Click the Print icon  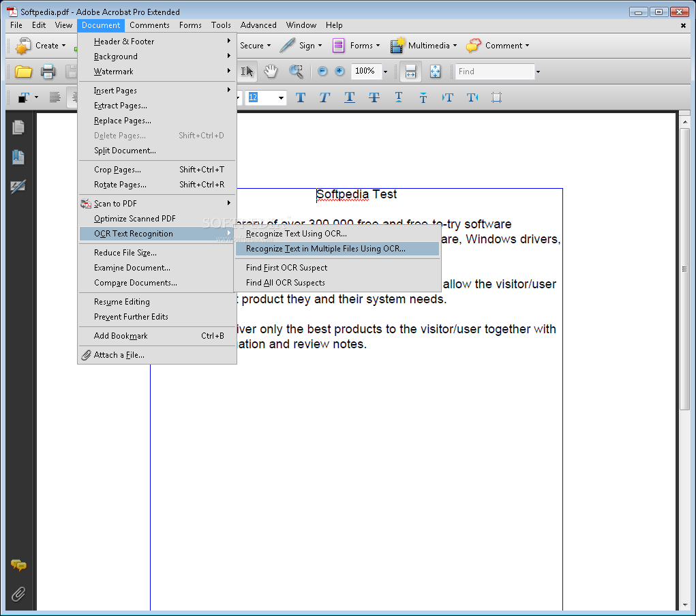pyautogui.click(x=48, y=72)
